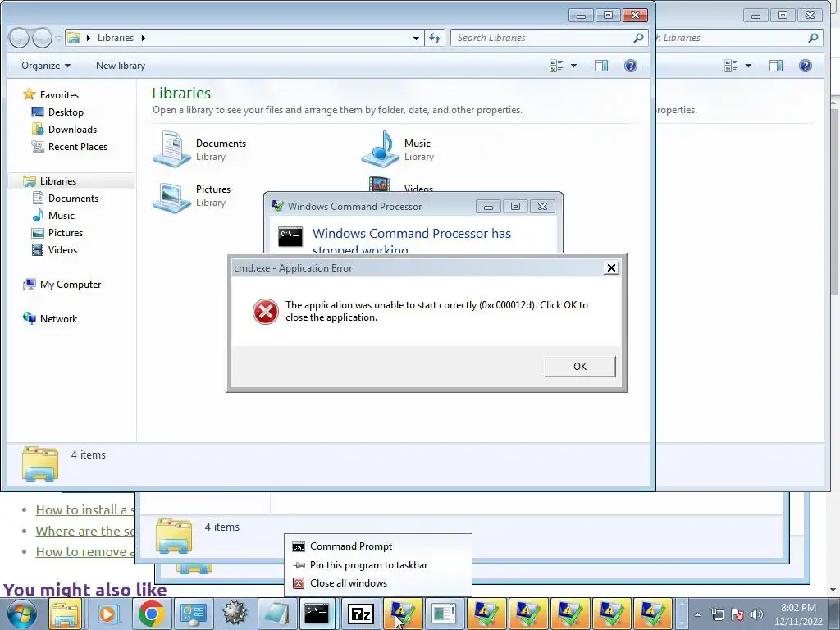The image size is (840, 630).
Task: Toggle the preview pane in the front window
Action: (x=601, y=66)
